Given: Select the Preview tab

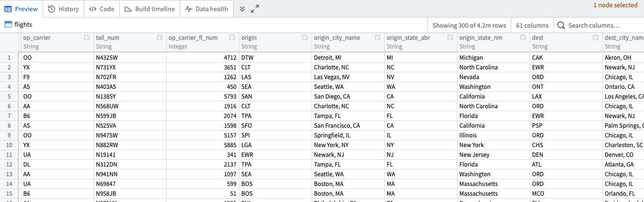Looking at the screenshot, I should (21, 9).
